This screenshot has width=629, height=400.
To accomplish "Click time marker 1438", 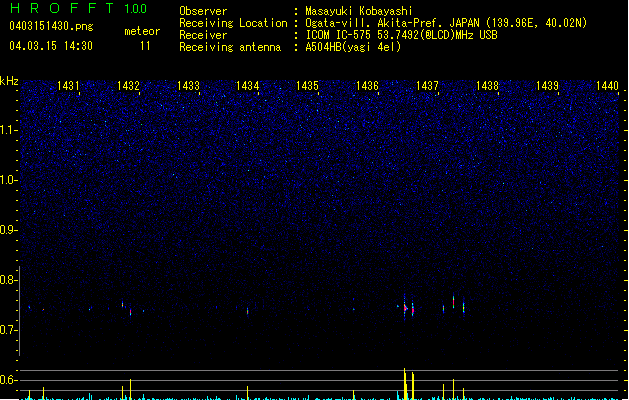I will pyautogui.click(x=487, y=86).
